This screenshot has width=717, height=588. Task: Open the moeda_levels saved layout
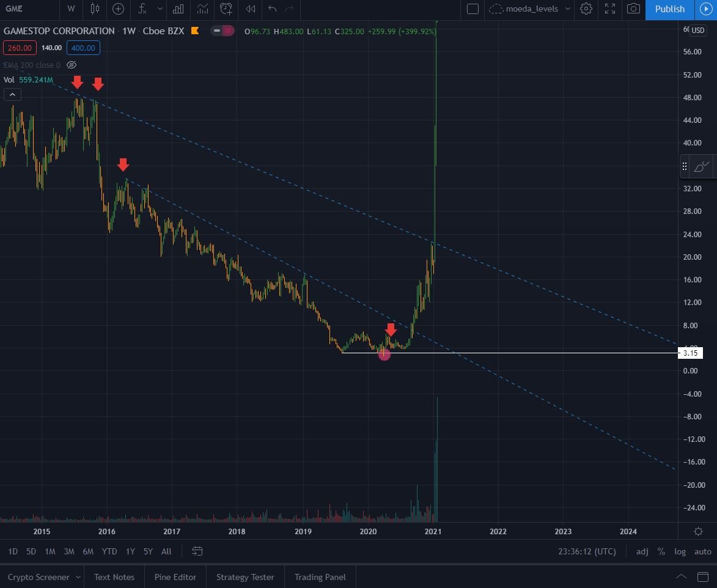tap(524, 9)
